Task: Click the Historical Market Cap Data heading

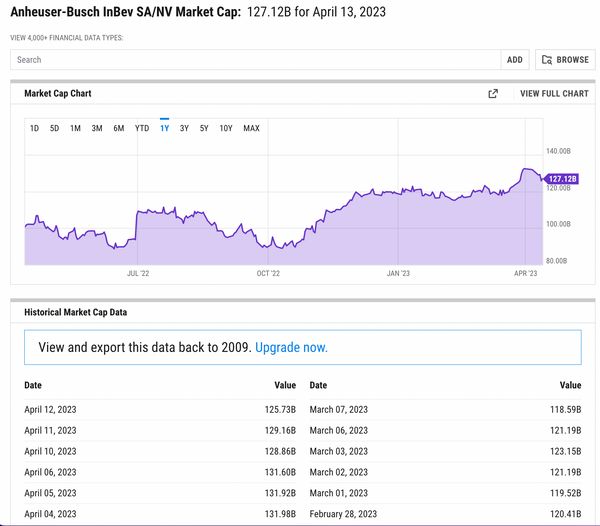Action: tap(75, 312)
